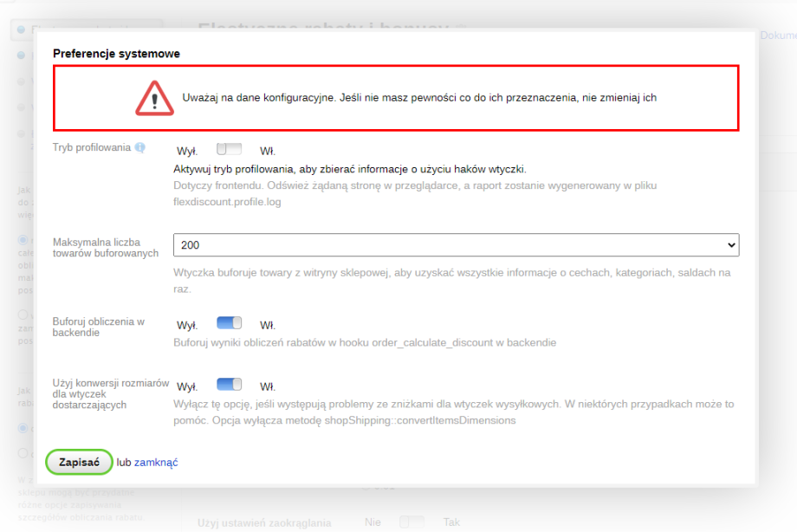Image resolution: width=797 pixels, height=532 pixels.
Task: Select Wył. beside Buforuj obliczenia w backendzie
Action: pos(187,325)
